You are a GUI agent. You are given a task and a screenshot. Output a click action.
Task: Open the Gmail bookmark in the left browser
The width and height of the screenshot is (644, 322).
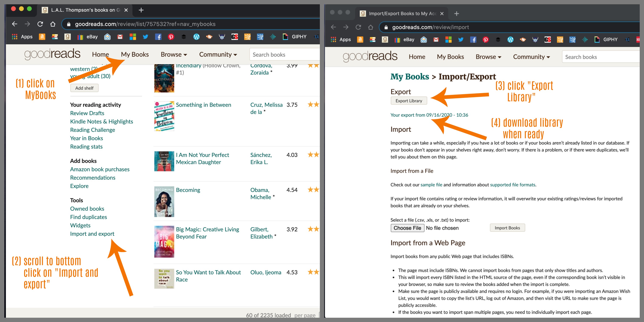(x=120, y=37)
